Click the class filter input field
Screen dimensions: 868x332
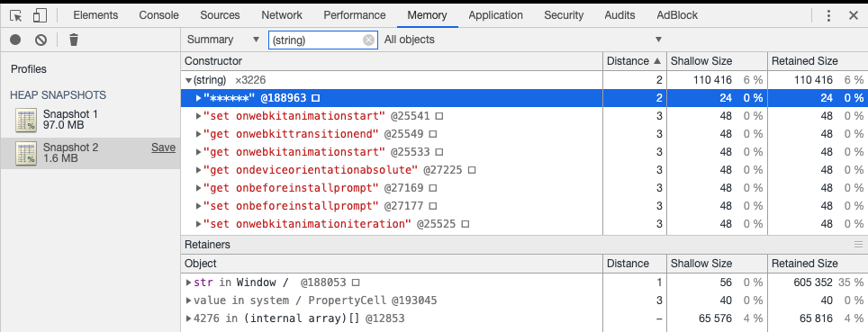pyautogui.click(x=317, y=40)
